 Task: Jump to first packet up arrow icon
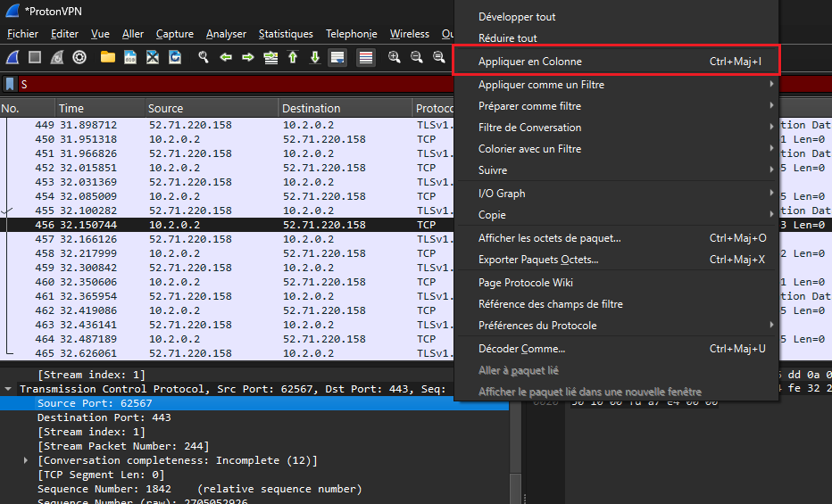tap(293, 57)
